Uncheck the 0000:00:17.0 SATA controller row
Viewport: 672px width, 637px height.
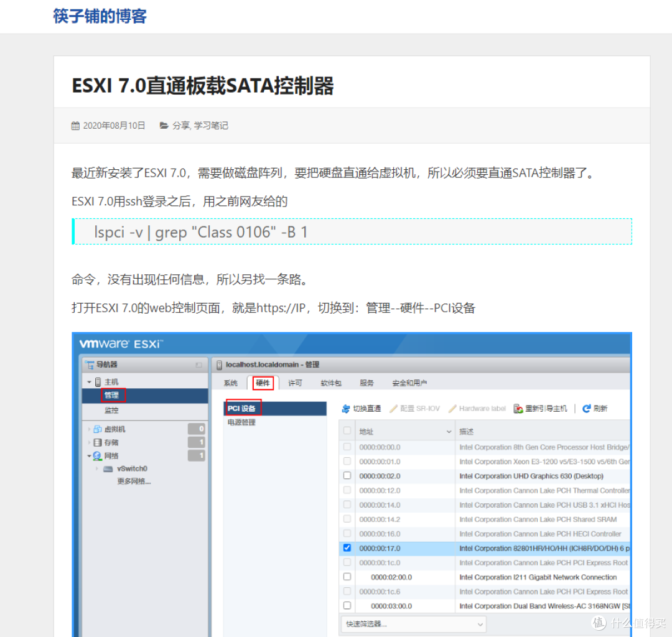point(347,548)
